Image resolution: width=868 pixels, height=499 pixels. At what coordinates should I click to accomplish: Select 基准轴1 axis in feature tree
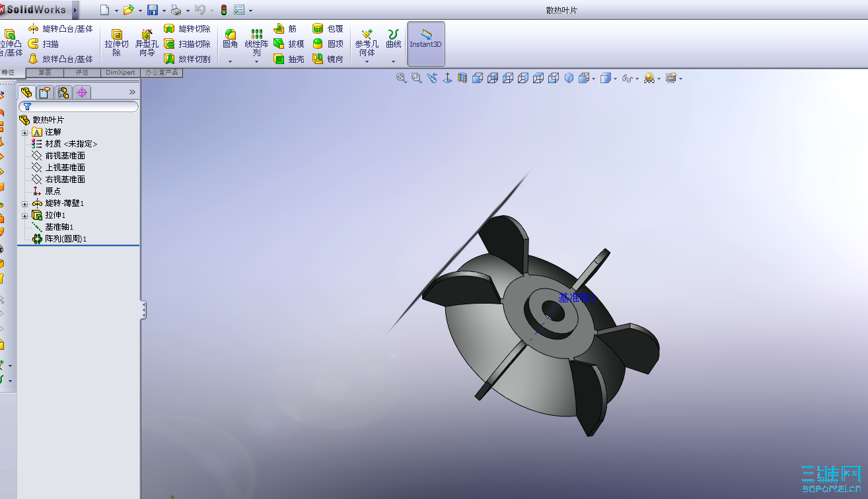pyautogui.click(x=53, y=227)
